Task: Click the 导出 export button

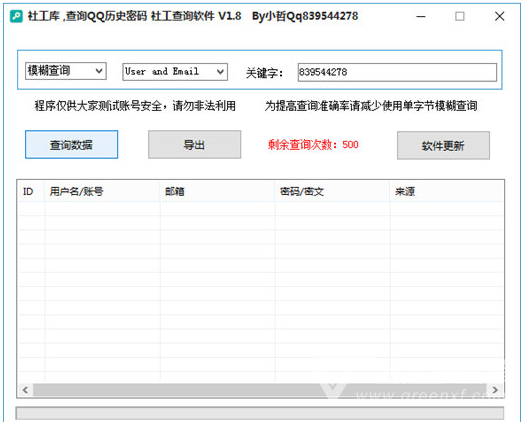Action: click(194, 144)
